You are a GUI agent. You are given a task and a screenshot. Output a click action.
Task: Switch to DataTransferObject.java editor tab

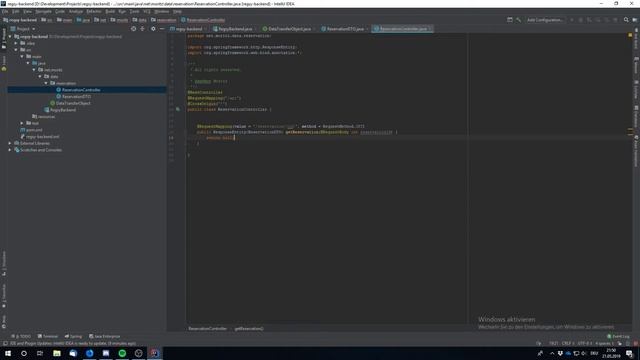pyautogui.click(x=287, y=29)
